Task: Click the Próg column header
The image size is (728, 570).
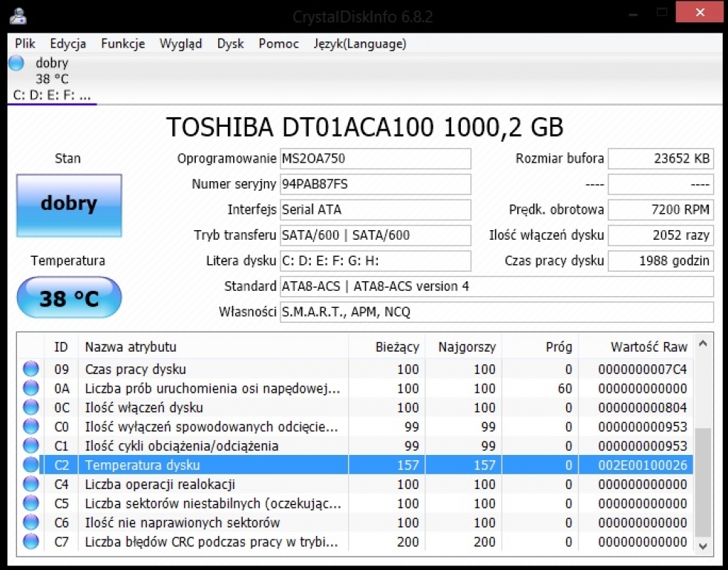Action: 540,347
